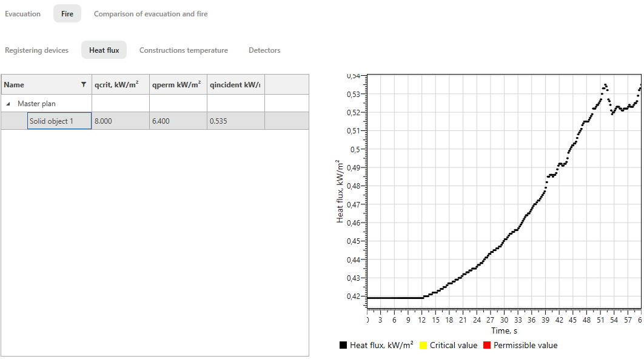Click the yellow Critical value legend swatch
The width and height of the screenshot is (644, 359).
(x=423, y=346)
